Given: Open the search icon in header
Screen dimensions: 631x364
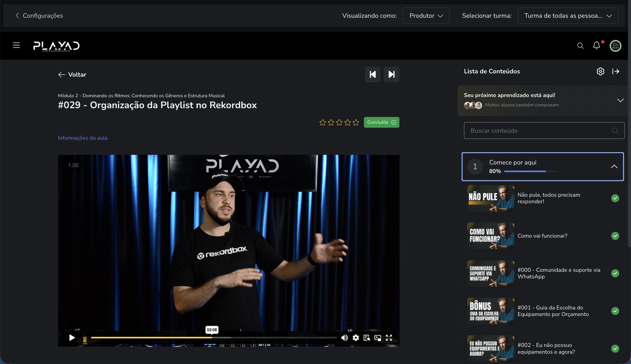Looking at the screenshot, I should (581, 45).
